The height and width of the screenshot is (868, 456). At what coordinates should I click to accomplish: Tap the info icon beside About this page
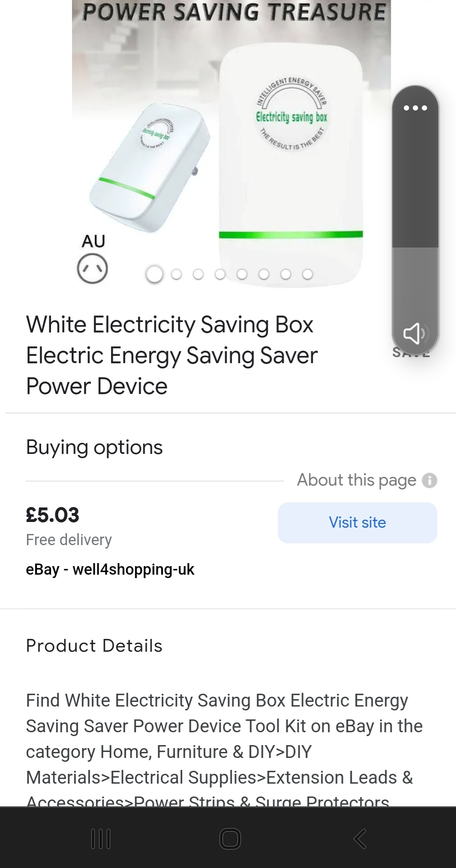coord(429,480)
